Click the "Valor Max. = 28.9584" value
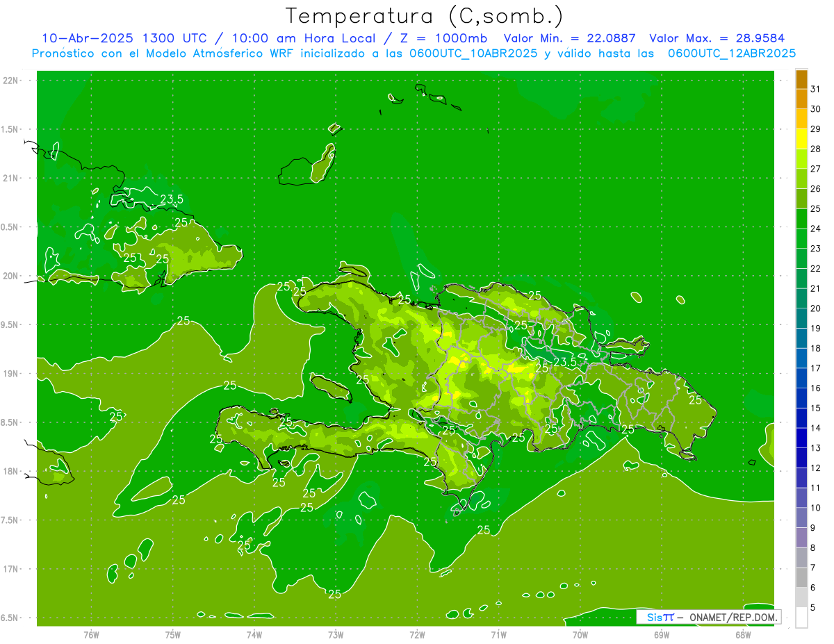 click(719, 38)
